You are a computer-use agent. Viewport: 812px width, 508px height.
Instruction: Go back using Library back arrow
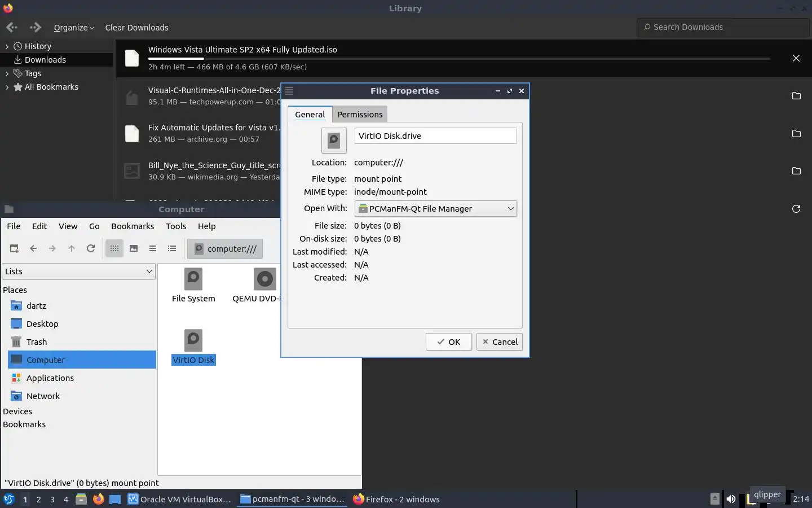[12, 27]
